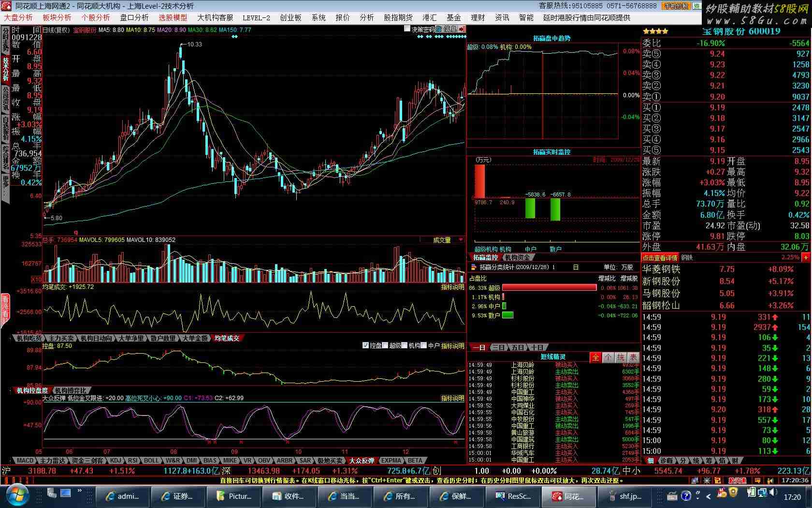Open the 选股模型 menu

[173, 17]
